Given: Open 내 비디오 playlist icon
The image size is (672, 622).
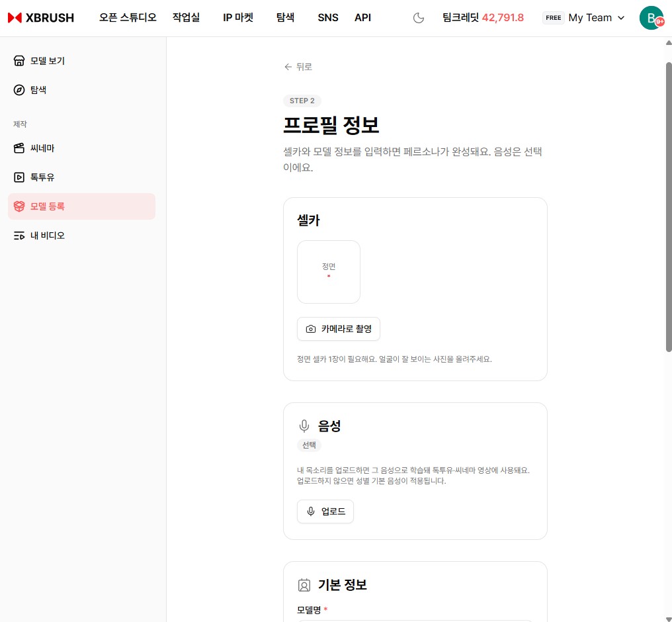Looking at the screenshot, I should tap(19, 236).
